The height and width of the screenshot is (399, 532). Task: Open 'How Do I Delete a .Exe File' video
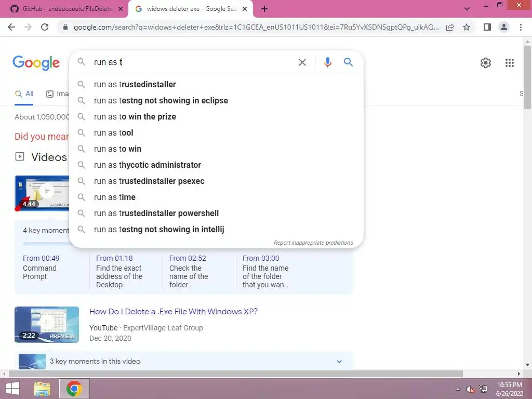click(x=174, y=312)
